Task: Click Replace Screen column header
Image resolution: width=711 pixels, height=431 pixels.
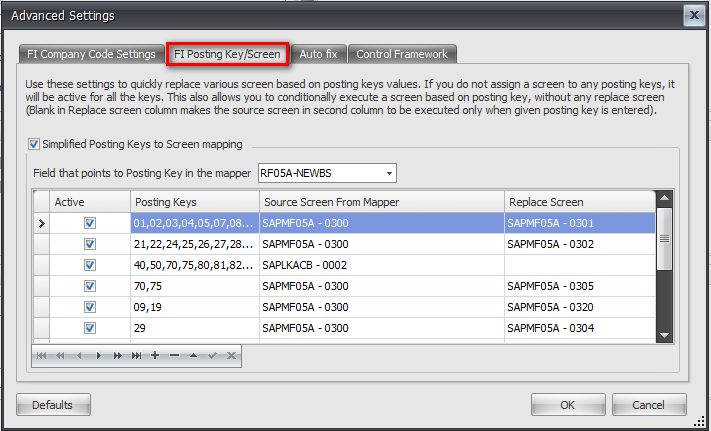Action: click(580, 202)
